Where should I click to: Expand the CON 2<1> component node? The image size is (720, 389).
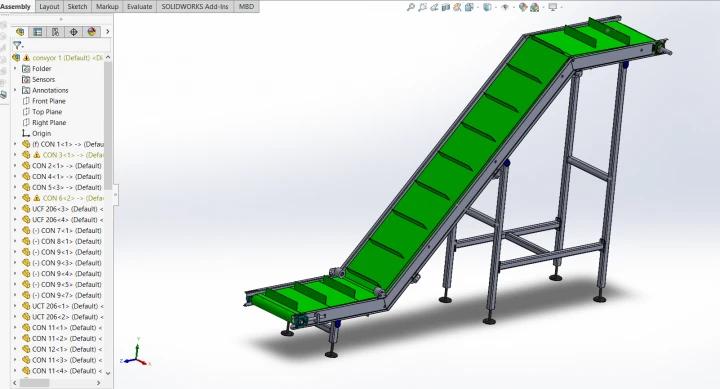click(x=15, y=165)
